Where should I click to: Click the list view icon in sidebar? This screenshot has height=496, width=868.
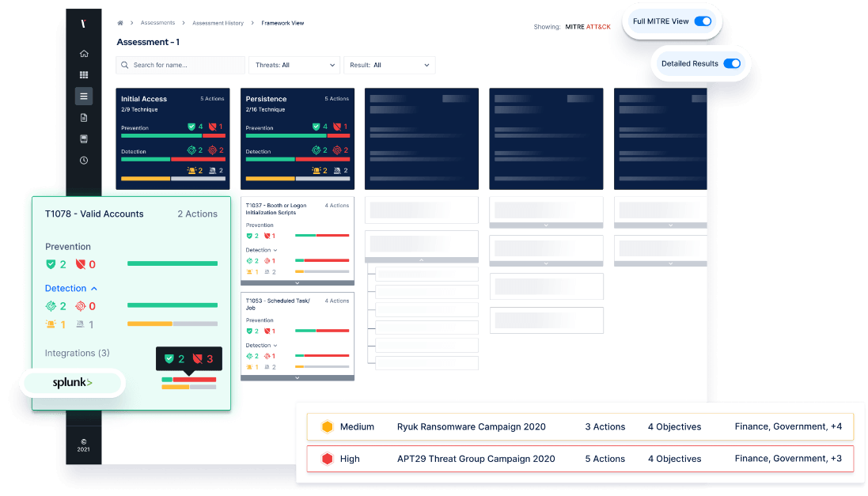[84, 96]
